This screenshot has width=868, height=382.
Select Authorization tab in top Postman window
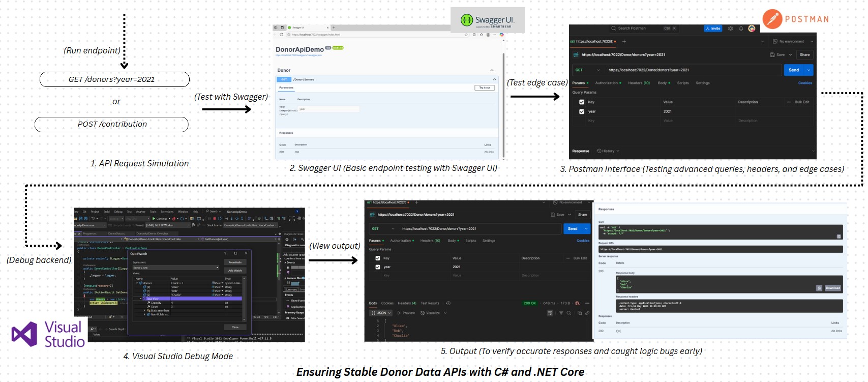click(x=608, y=83)
